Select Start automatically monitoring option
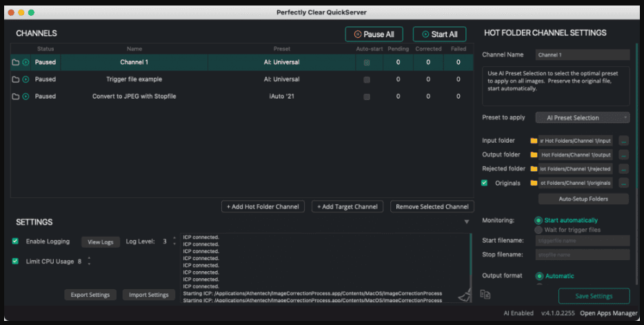Viewport: 644px width, 325px height. coord(538,221)
